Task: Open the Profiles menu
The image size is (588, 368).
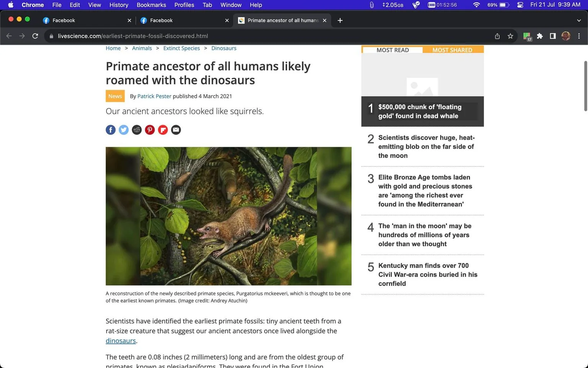Action: pos(184,5)
